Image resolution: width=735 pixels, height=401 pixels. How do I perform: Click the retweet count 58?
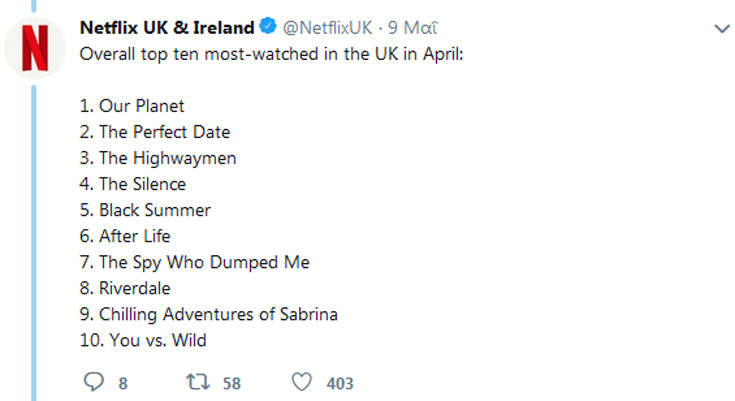tap(232, 383)
